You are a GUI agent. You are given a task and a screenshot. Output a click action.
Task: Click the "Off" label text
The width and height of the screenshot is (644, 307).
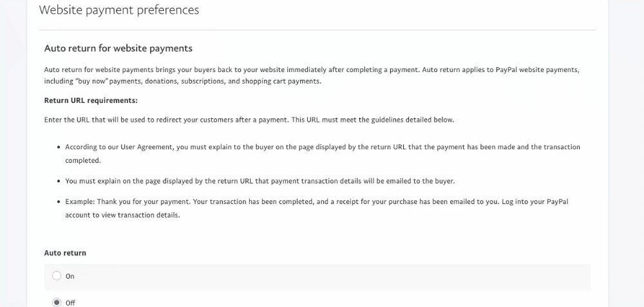pos(71,302)
